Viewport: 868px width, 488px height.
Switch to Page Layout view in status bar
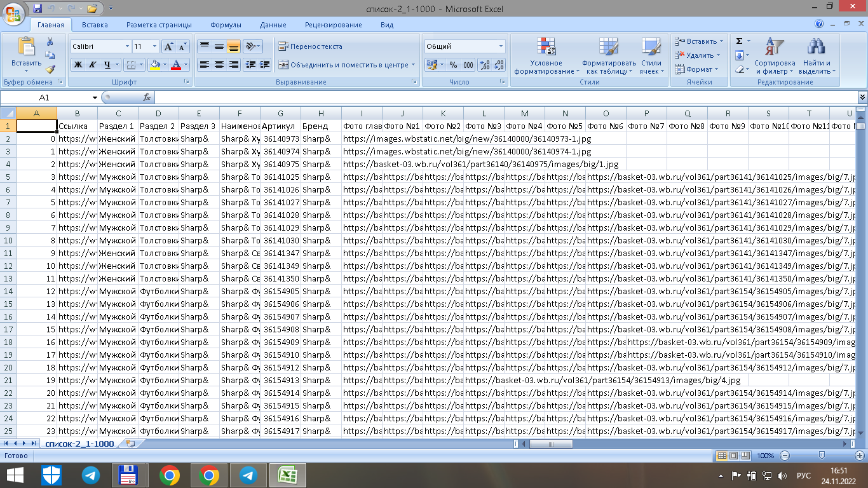point(733,456)
